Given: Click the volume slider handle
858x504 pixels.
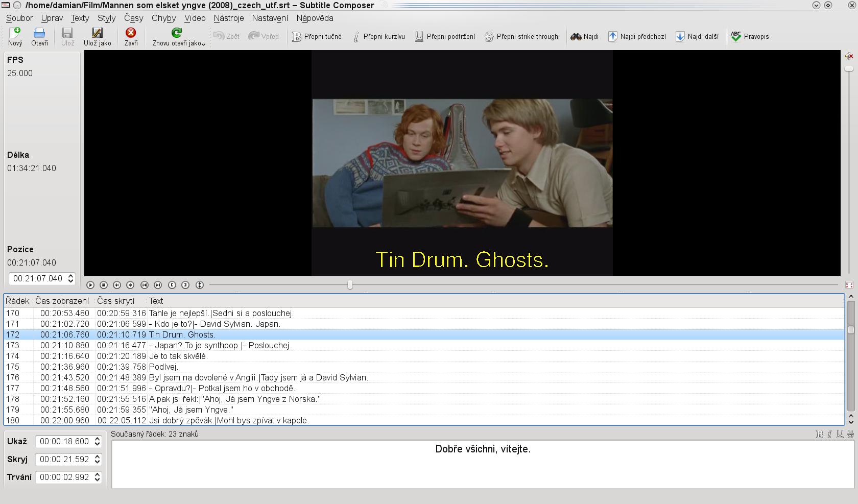Looking at the screenshot, I should [x=849, y=68].
